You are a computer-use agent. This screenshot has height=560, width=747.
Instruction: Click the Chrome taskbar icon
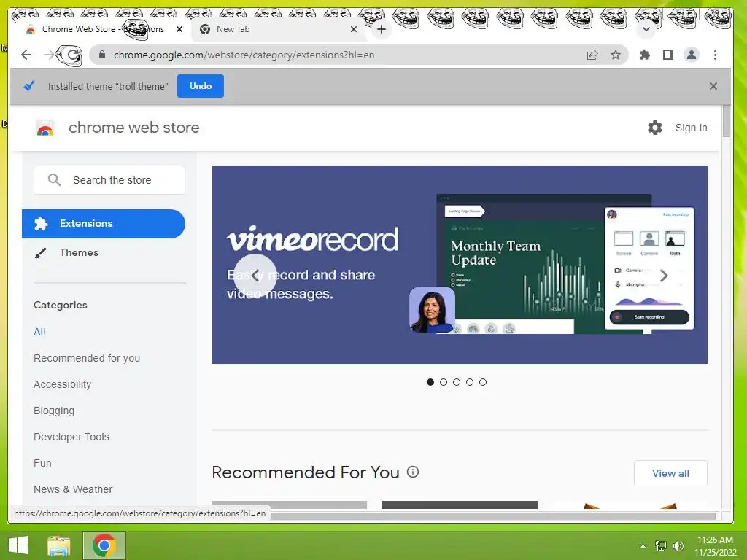[104, 545]
